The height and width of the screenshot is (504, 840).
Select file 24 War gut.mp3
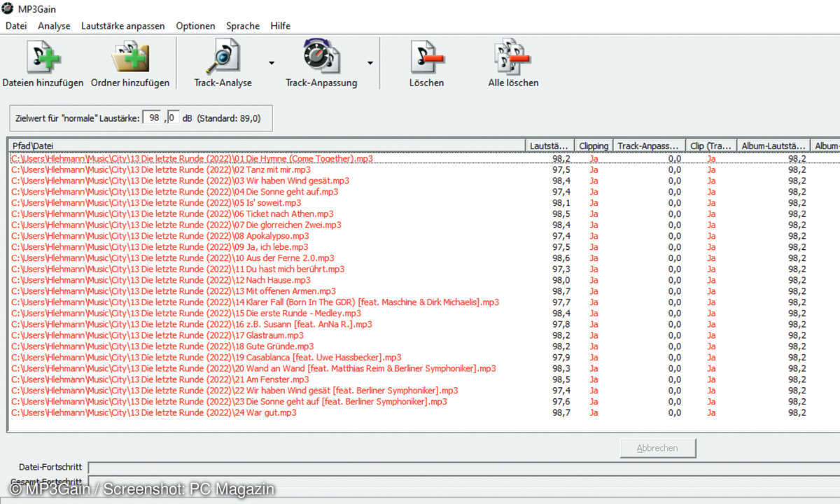pyautogui.click(x=154, y=413)
